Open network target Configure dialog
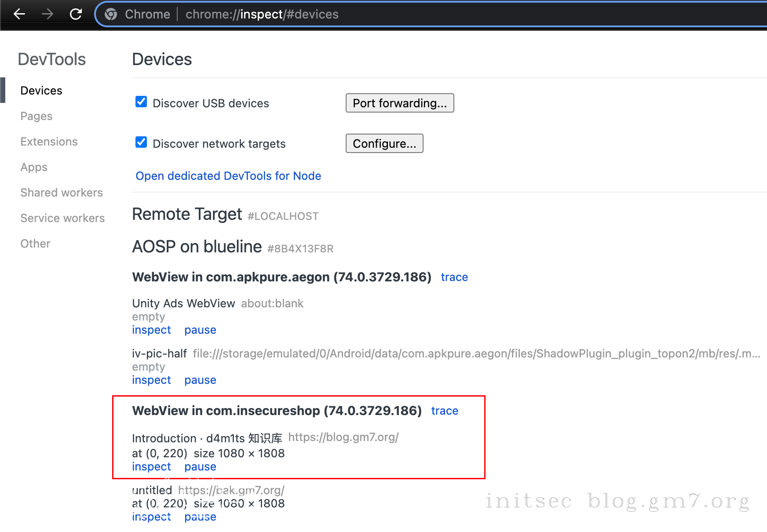Image resolution: width=767 pixels, height=532 pixels. tap(384, 143)
